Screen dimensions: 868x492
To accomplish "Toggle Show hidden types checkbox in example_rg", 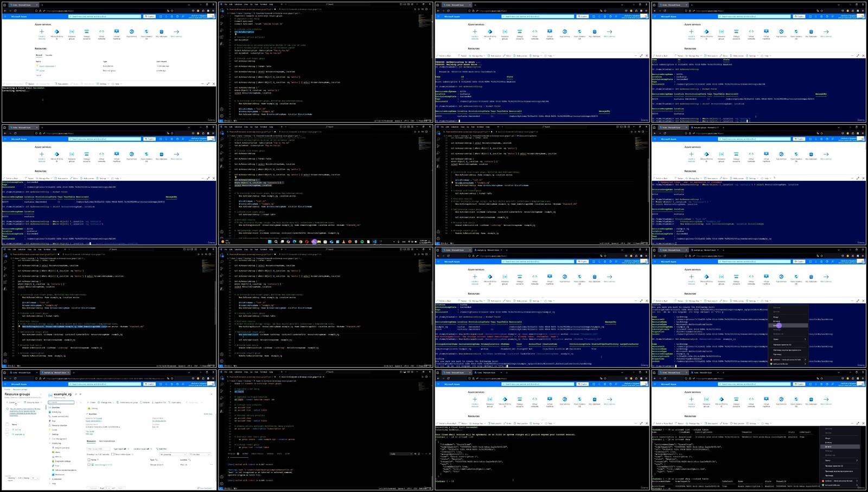I will coord(113,454).
